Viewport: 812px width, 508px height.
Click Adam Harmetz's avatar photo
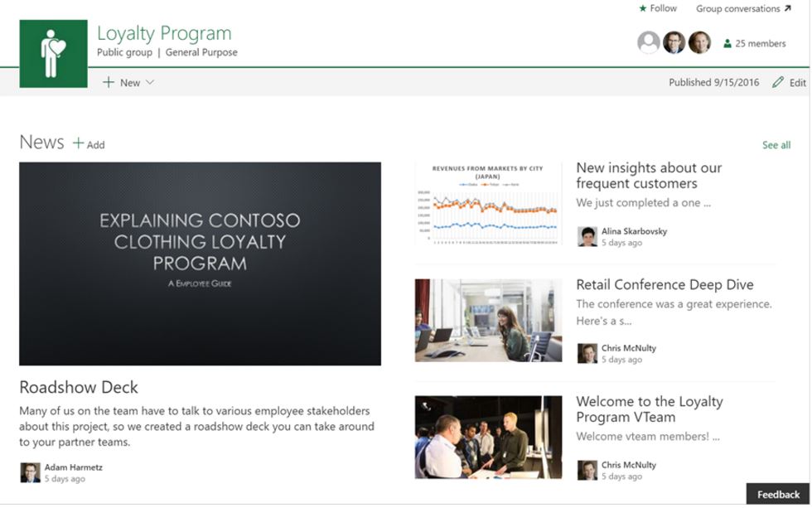click(x=30, y=472)
